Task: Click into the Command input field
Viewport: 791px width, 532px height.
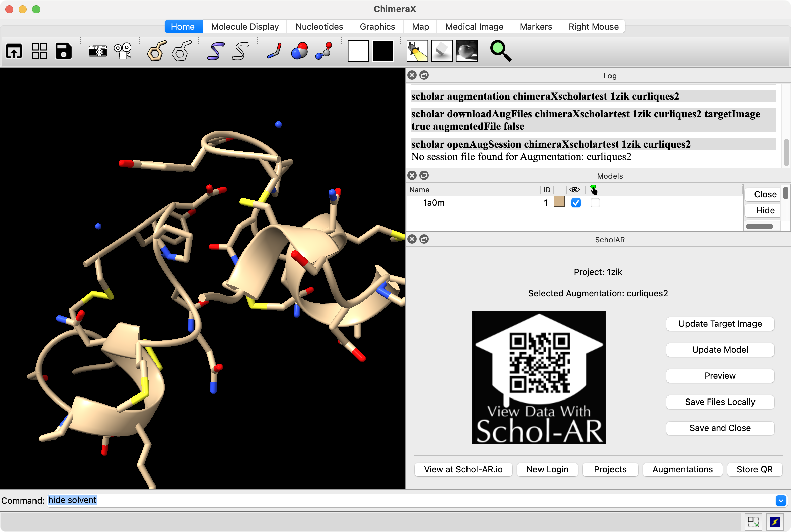Action: (407, 500)
